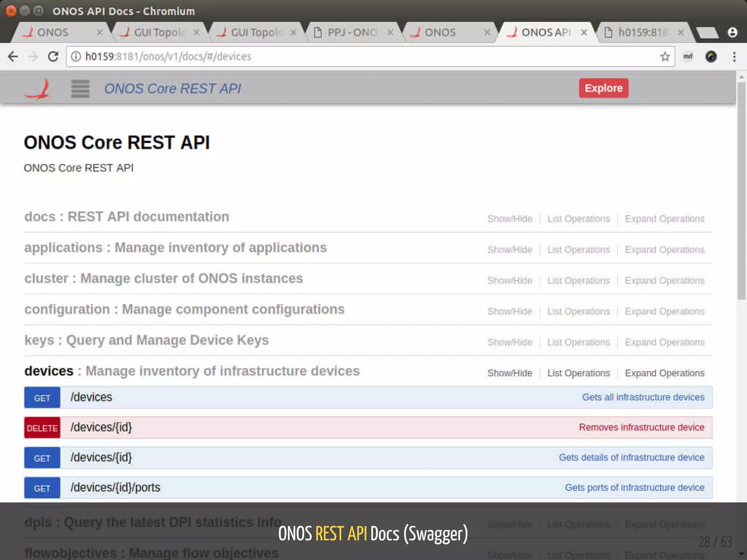Click Show/Hide for the configuration section
Screen dimensions: 747x560
coord(510,311)
